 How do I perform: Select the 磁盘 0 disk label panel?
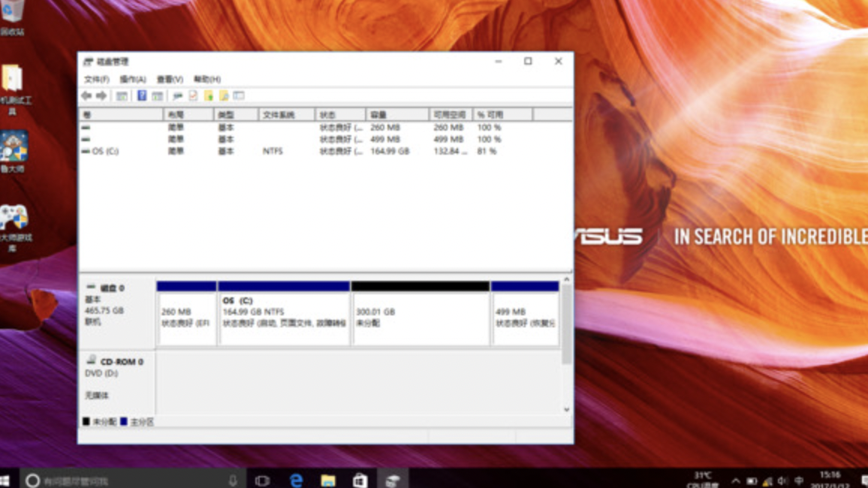click(117, 312)
